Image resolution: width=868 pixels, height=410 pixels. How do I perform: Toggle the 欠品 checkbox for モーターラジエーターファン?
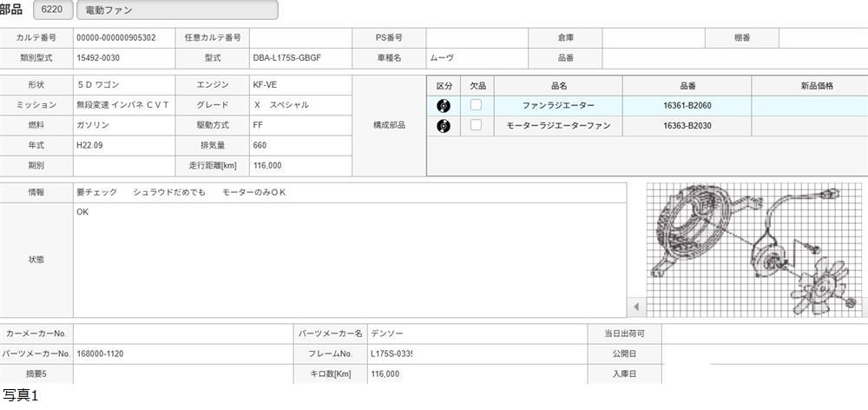pyautogui.click(x=476, y=125)
